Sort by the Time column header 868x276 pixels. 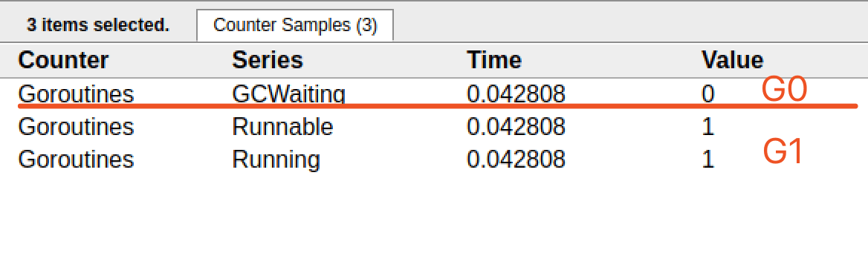coord(493,60)
